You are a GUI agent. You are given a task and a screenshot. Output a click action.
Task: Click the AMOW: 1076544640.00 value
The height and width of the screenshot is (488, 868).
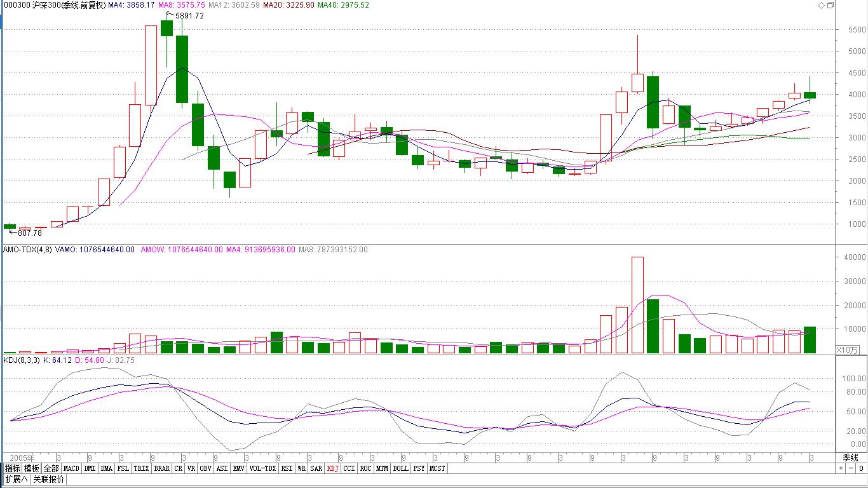182,250
